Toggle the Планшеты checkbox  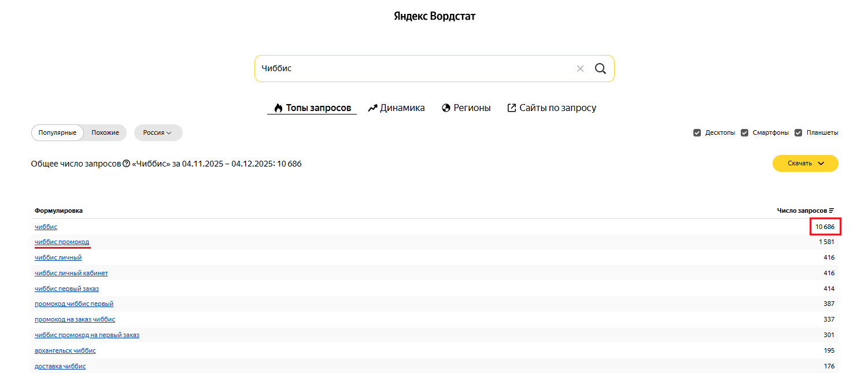(798, 132)
